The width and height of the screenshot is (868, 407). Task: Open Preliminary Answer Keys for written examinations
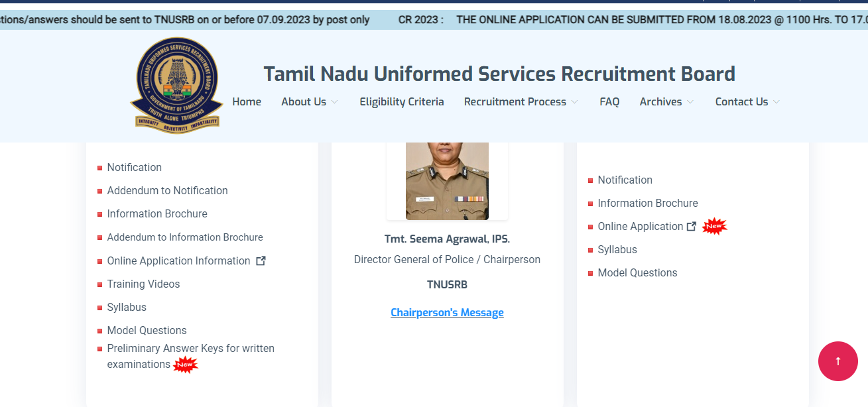[191, 356]
